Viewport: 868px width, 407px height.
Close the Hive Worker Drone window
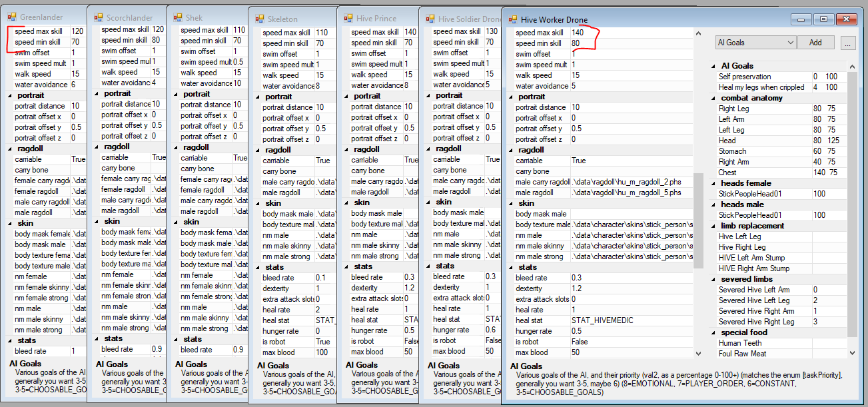pyautogui.click(x=846, y=19)
